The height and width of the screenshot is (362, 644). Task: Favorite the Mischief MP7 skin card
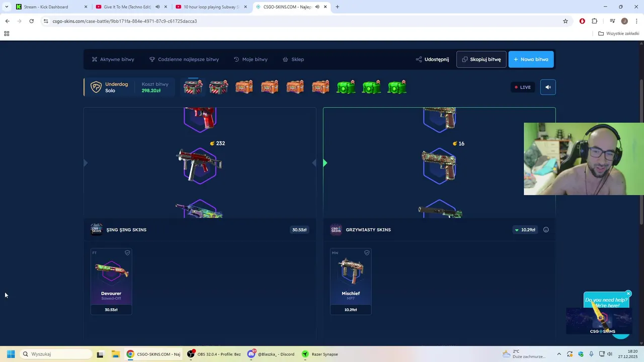point(367,253)
